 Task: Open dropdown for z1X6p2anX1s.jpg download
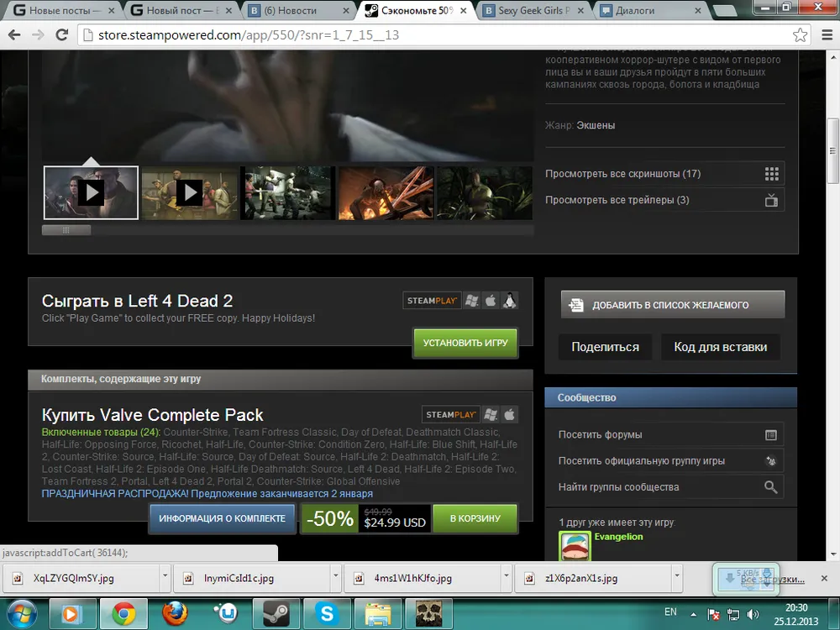coord(677,576)
